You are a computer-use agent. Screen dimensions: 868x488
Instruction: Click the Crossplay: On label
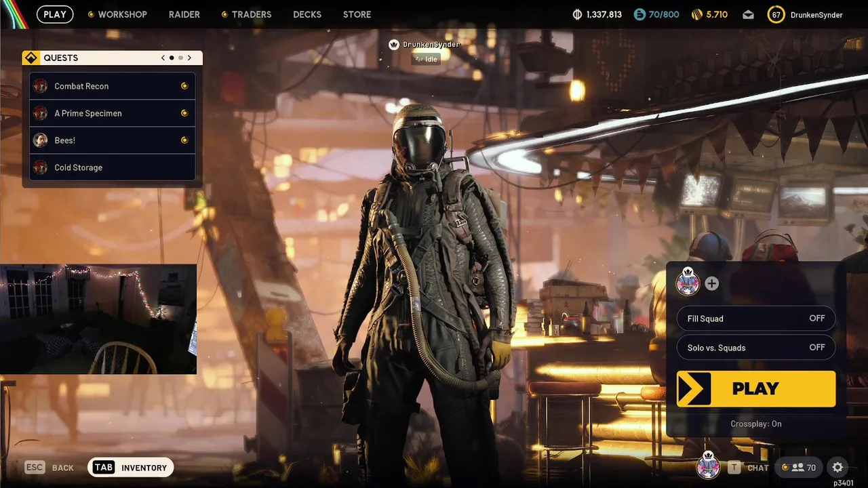click(756, 424)
